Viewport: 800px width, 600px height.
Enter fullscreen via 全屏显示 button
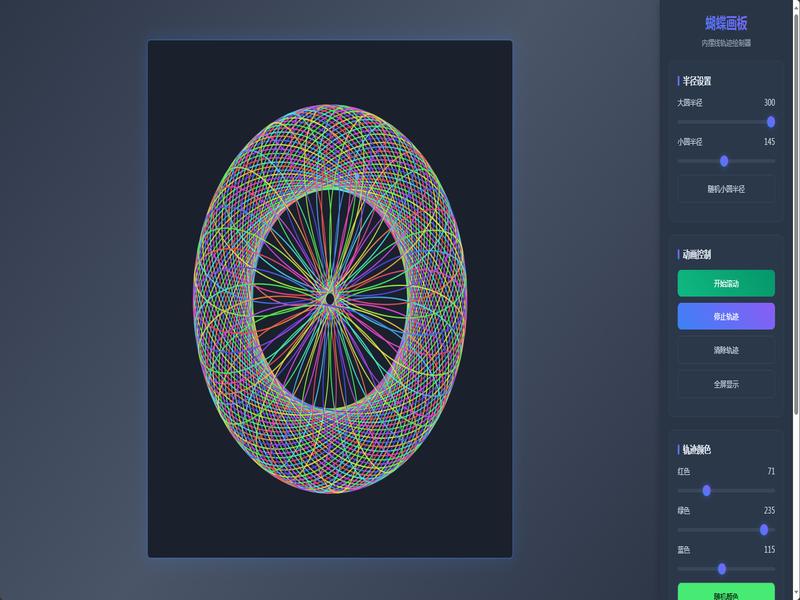pyautogui.click(x=726, y=384)
